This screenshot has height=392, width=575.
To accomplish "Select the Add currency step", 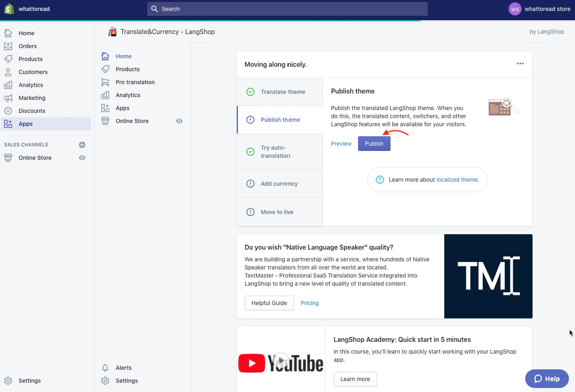I will [280, 184].
